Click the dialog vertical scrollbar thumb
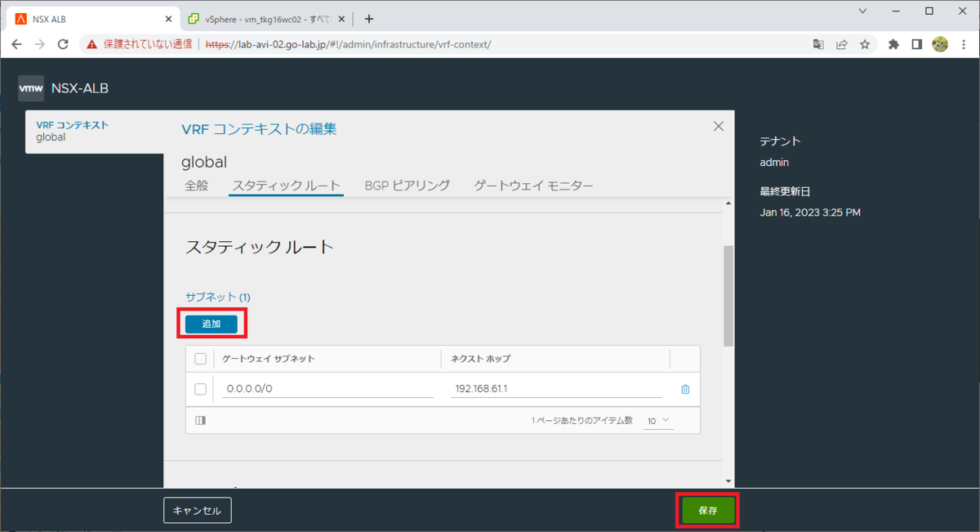 point(728,294)
